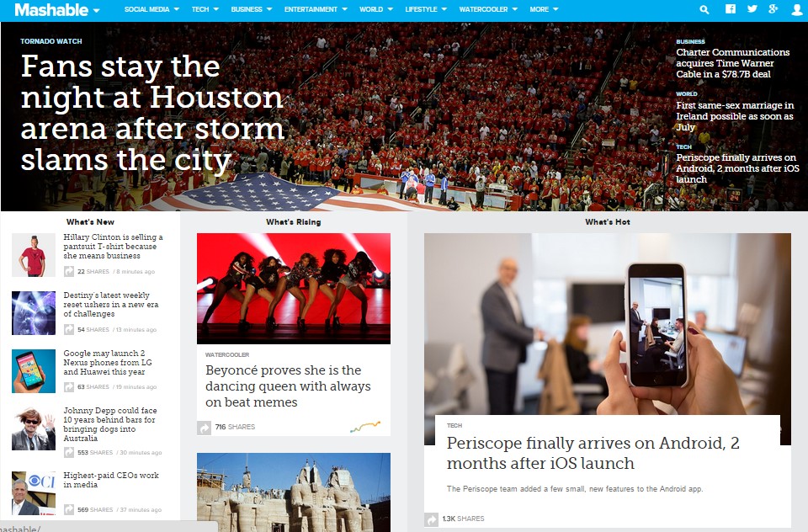Visit Mashable's Facebook page icon
Screen dimensions: 808x532
pos(731,8)
